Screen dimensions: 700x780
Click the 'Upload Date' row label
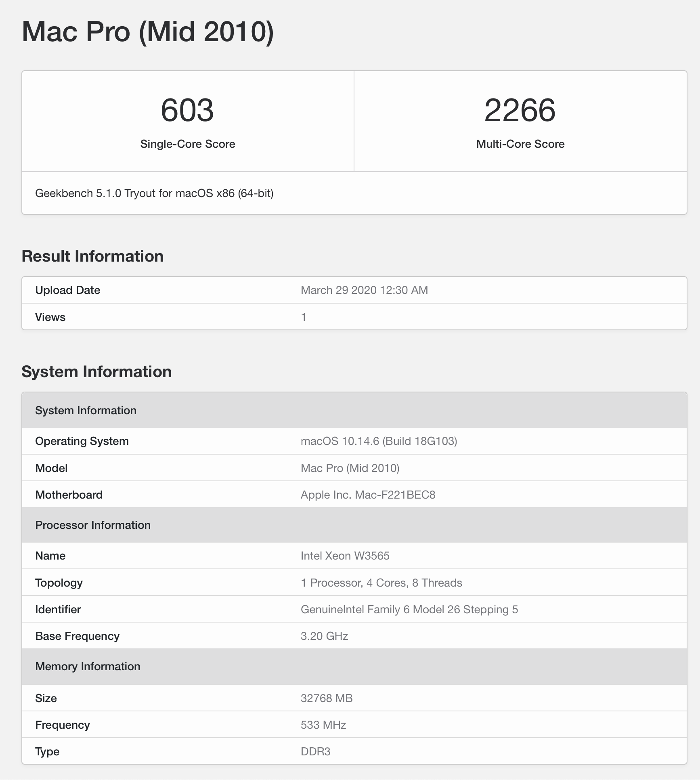point(68,290)
